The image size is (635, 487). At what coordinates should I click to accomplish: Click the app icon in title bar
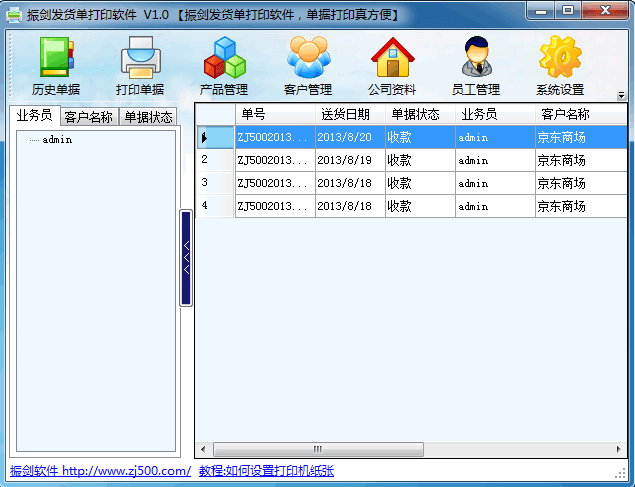(14, 12)
